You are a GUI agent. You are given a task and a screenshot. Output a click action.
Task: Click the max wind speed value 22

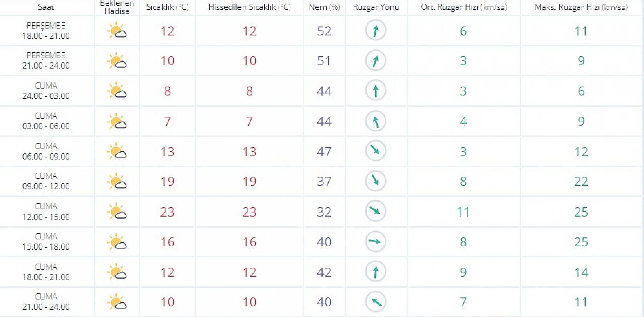[x=581, y=182]
